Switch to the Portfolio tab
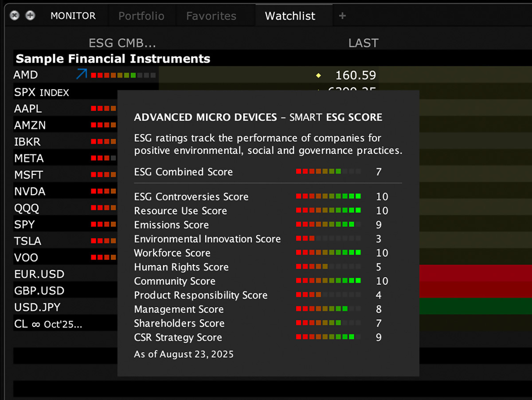This screenshot has height=400, width=532. point(141,16)
